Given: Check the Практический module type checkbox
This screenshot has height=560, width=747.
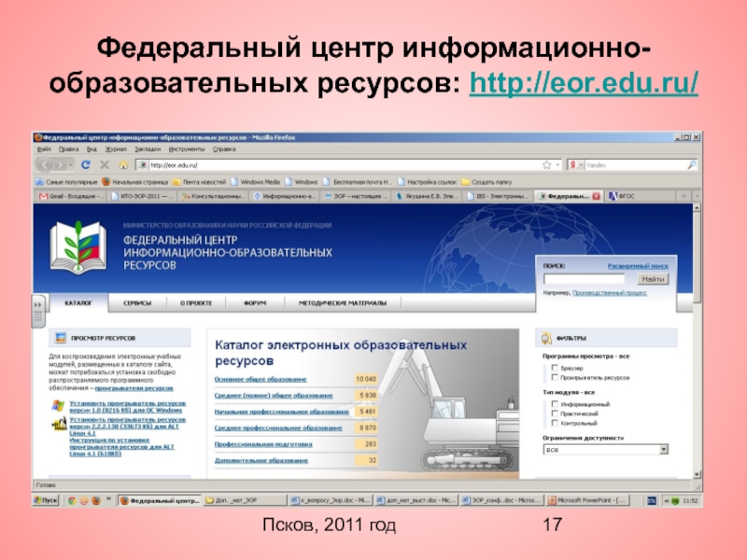Looking at the screenshot, I should [x=555, y=413].
